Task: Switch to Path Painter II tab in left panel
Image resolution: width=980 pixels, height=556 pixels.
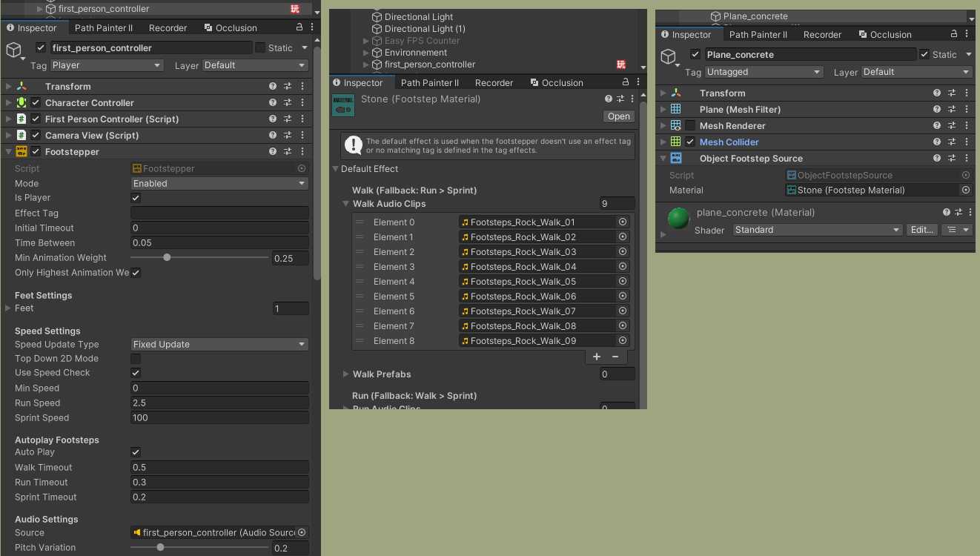Action: 104,28
